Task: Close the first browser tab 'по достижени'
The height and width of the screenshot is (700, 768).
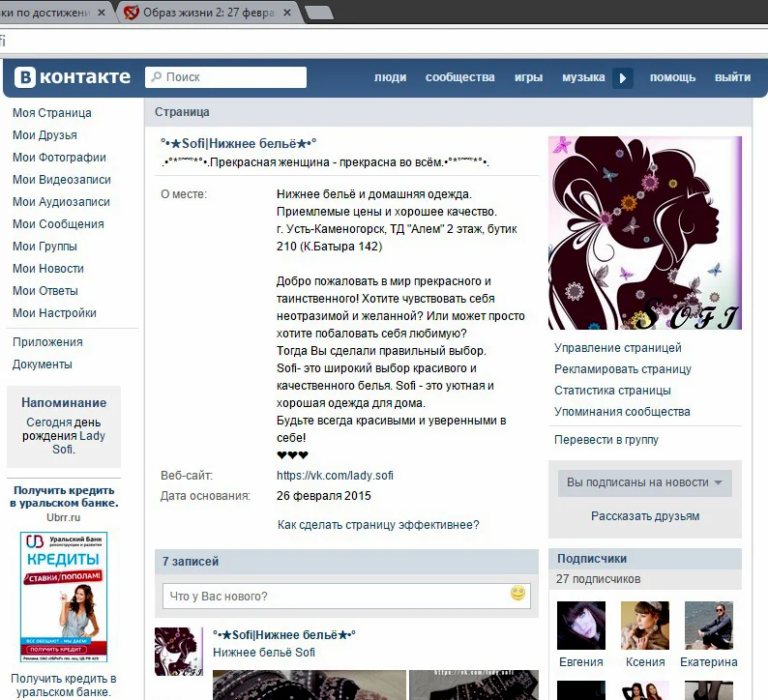Action: pos(102,13)
